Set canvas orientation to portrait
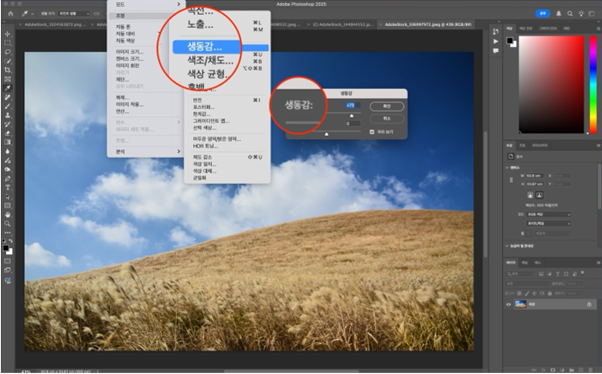The image size is (602, 374). 530,195
